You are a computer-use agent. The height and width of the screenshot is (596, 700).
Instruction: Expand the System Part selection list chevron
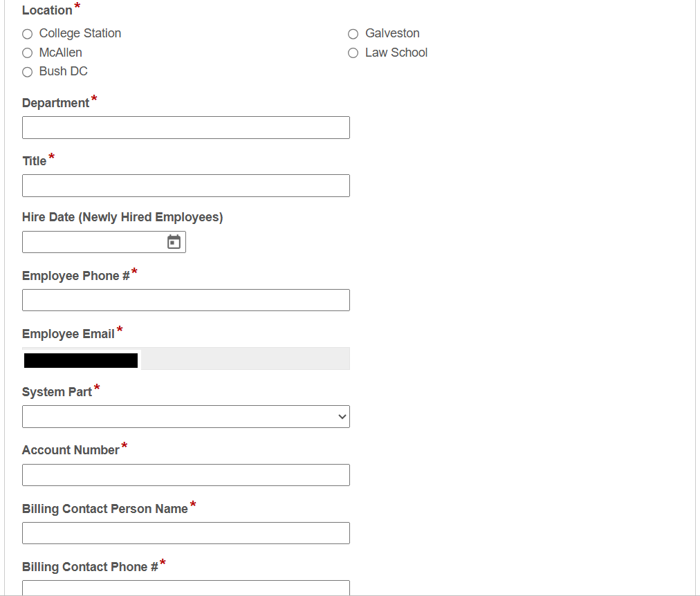click(x=341, y=416)
